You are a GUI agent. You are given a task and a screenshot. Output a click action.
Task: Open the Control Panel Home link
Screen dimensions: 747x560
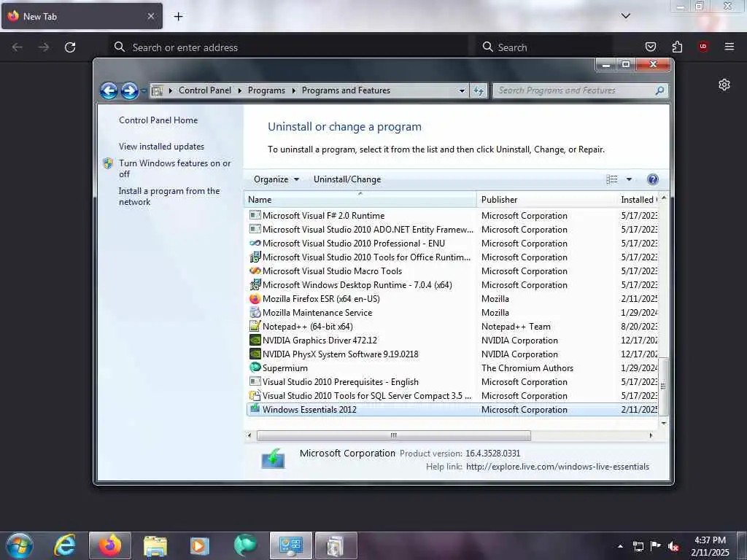158,120
